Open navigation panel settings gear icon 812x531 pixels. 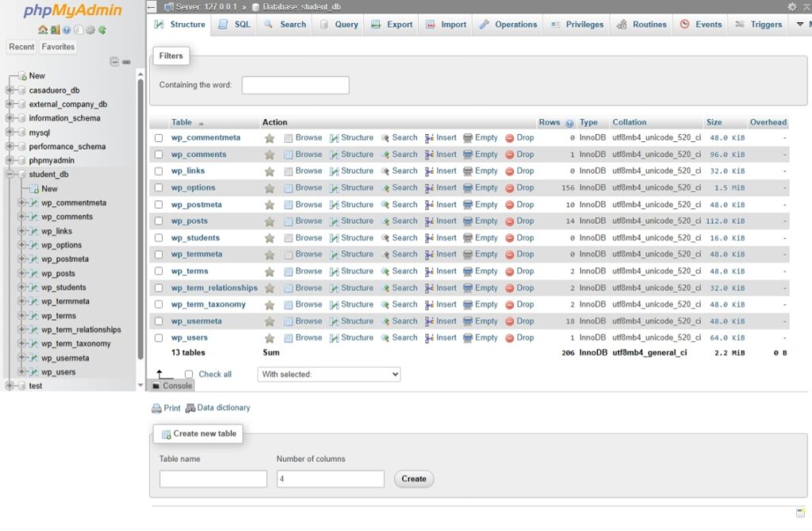tap(91, 30)
